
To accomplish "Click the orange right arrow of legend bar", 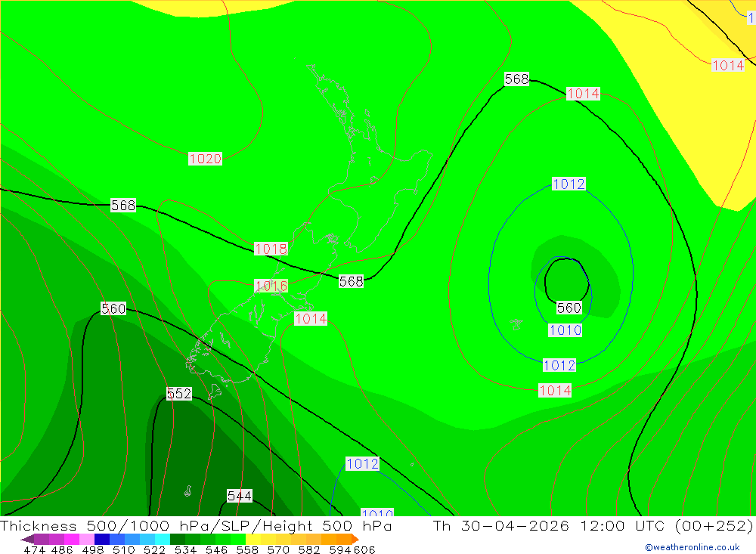I will (x=355, y=539).
